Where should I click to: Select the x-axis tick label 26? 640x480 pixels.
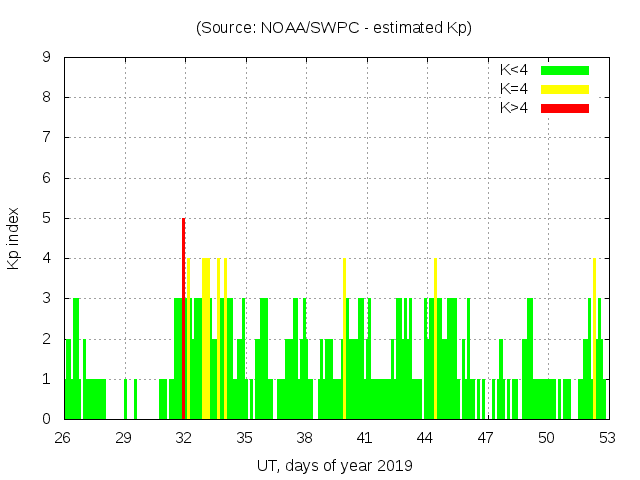(63, 438)
